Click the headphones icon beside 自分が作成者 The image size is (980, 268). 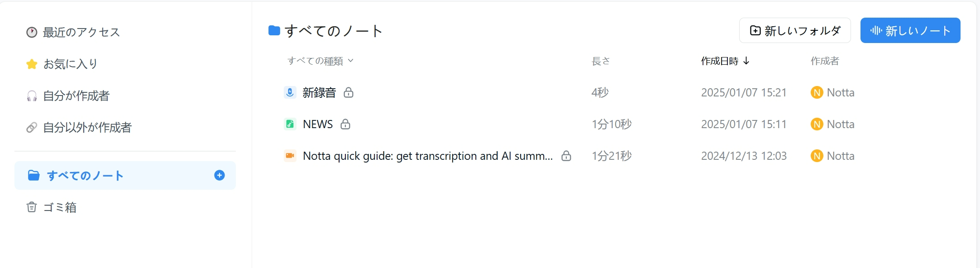[32, 96]
